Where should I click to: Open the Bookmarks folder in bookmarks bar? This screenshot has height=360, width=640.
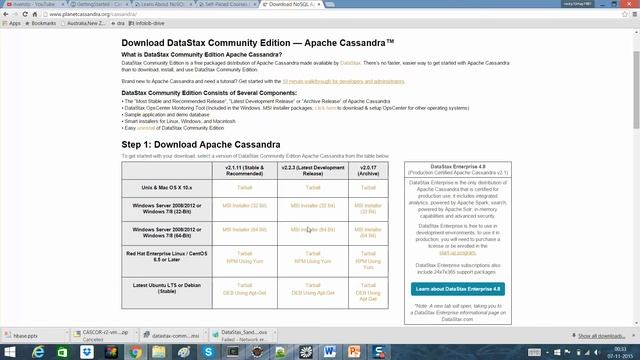(40, 23)
